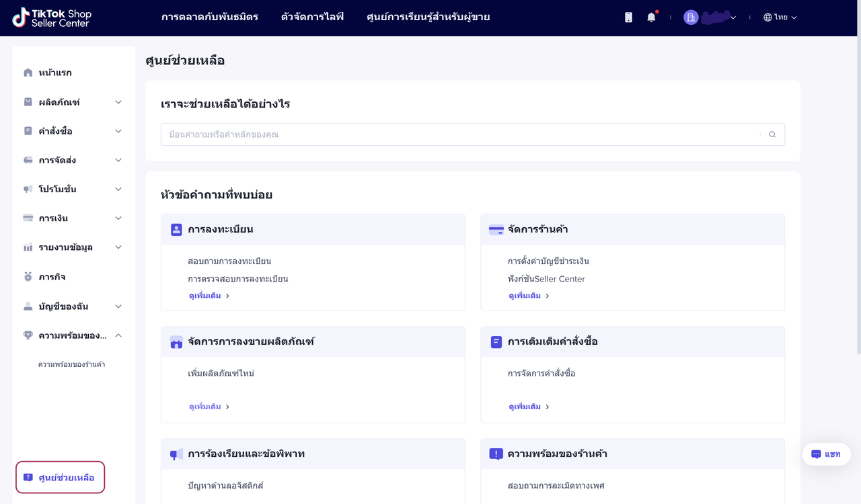Open the notifications bell
861x504 pixels.
coord(651,17)
